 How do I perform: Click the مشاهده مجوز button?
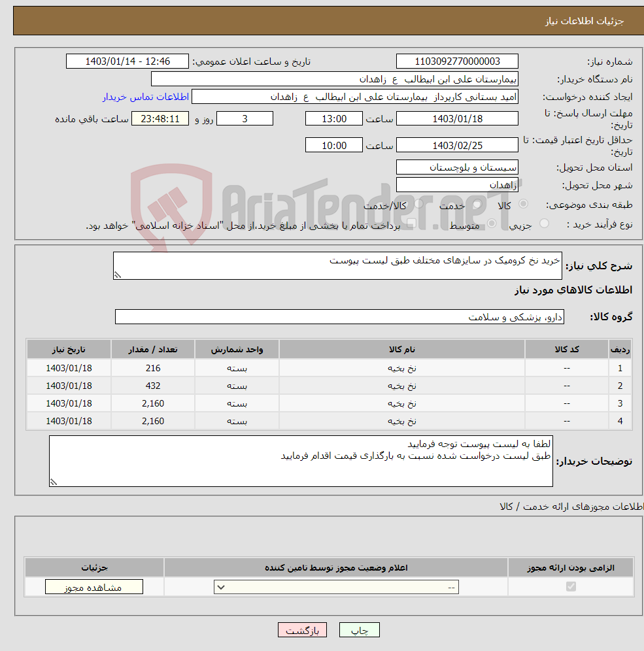tap(94, 587)
